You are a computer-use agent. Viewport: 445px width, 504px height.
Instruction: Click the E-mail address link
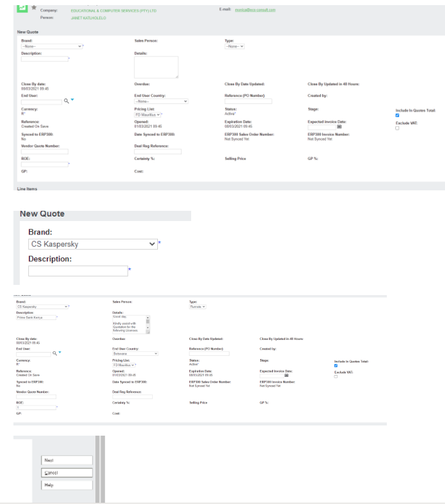[x=255, y=11]
